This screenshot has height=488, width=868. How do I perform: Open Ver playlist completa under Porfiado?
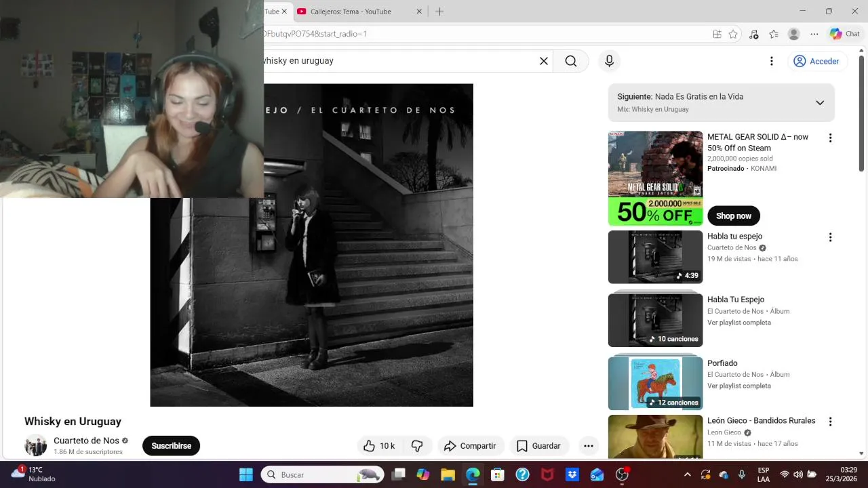[x=739, y=386]
